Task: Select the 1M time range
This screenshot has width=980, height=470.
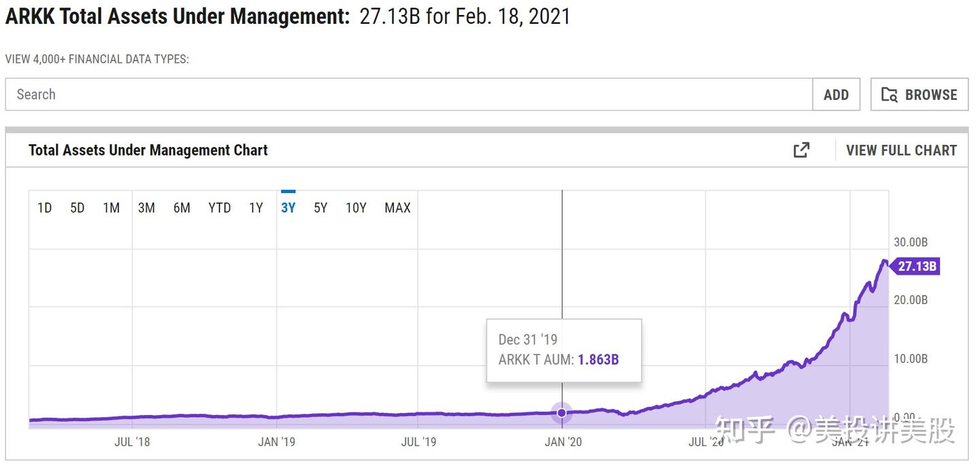Action: [x=112, y=208]
